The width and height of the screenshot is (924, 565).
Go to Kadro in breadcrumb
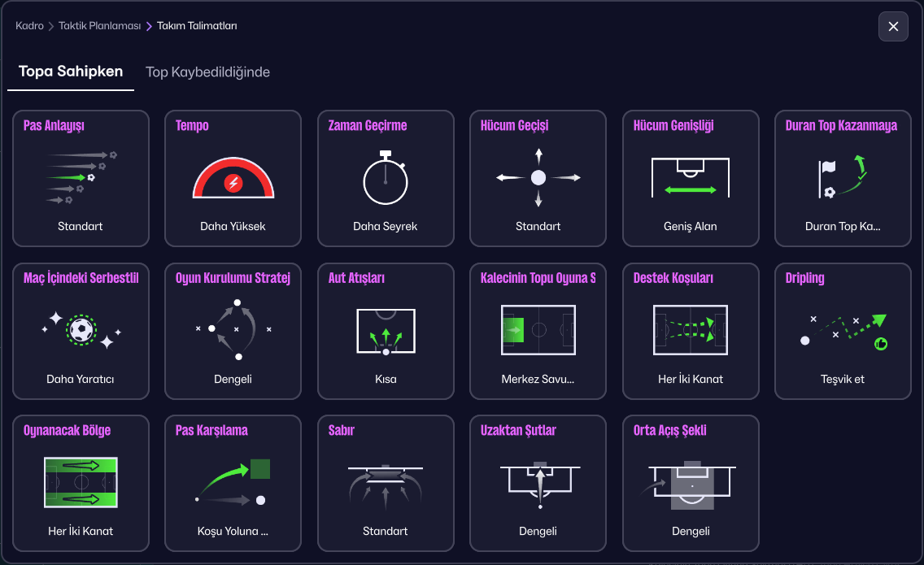[29, 26]
